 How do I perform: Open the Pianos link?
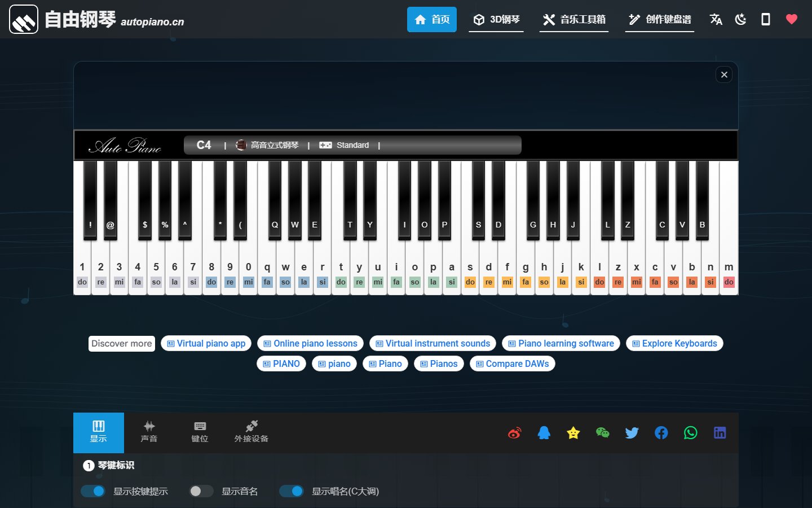[439, 364]
